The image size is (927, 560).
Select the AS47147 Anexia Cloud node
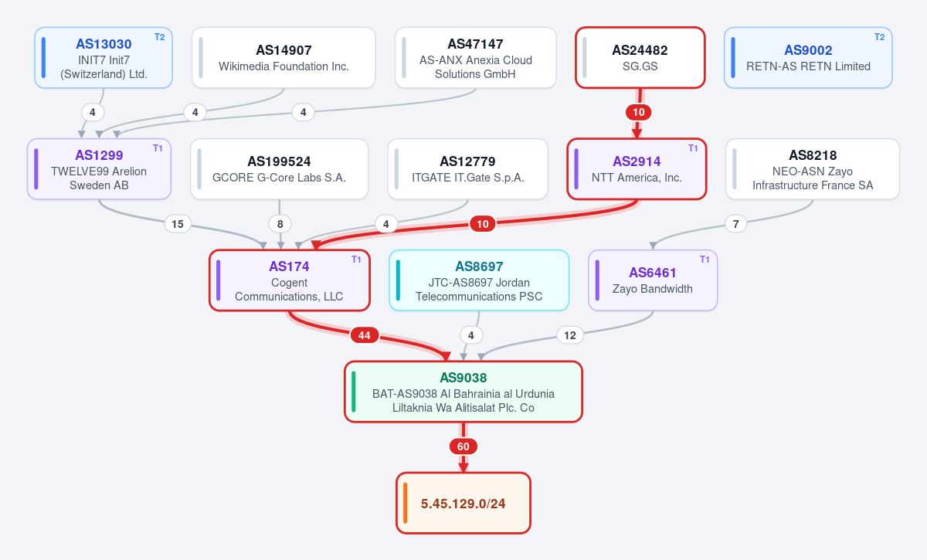(476, 58)
